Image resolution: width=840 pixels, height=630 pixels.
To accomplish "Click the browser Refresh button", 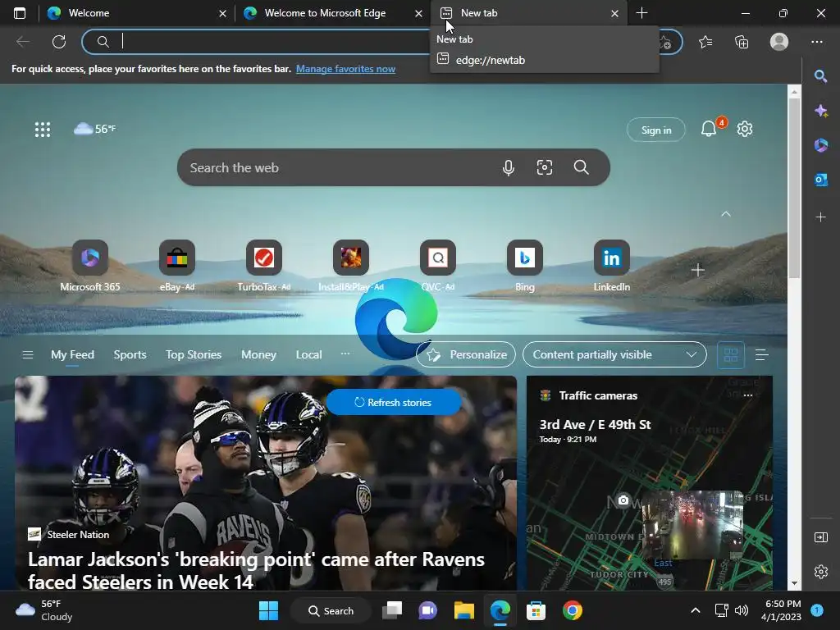I will click(59, 42).
